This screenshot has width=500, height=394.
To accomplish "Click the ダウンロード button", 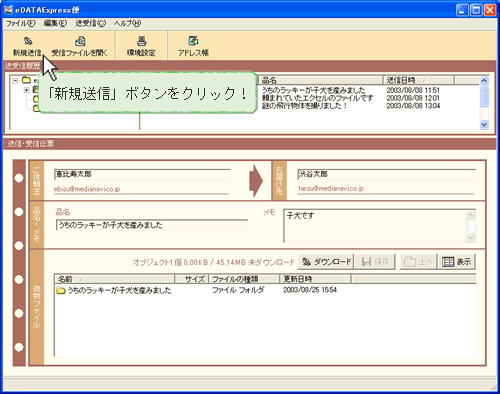I will coord(326,262).
